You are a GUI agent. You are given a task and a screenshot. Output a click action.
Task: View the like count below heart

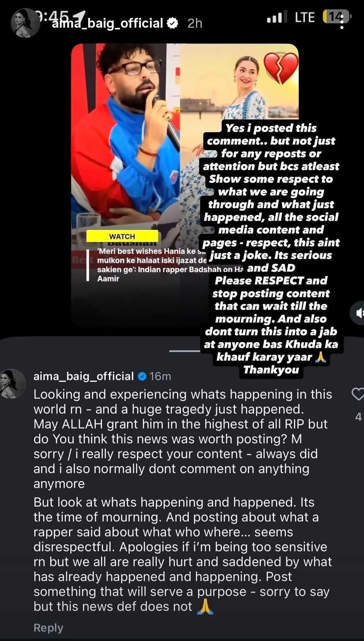pos(358,417)
